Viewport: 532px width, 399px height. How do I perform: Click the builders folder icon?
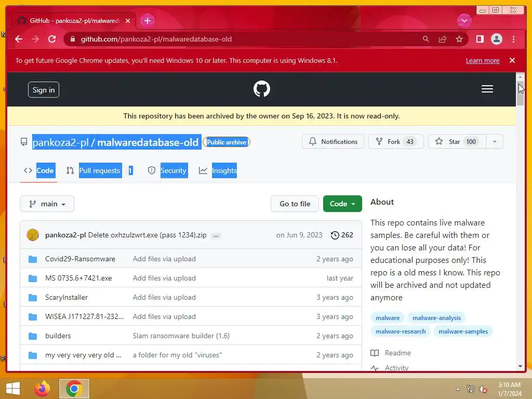click(33, 336)
